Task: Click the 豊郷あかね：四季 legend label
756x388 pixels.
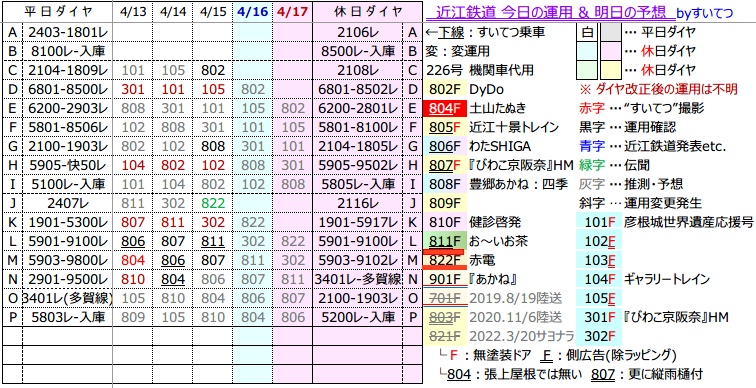Action: (518, 185)
